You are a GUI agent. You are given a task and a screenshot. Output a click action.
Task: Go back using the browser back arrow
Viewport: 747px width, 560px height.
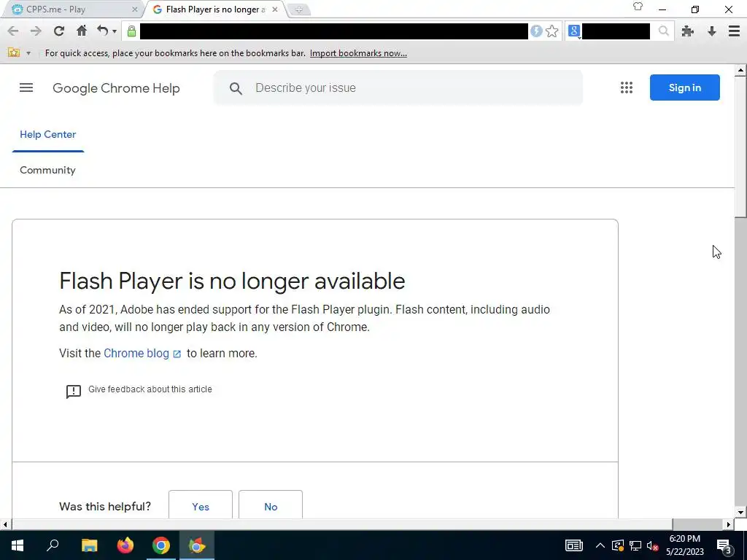[13, 31]
